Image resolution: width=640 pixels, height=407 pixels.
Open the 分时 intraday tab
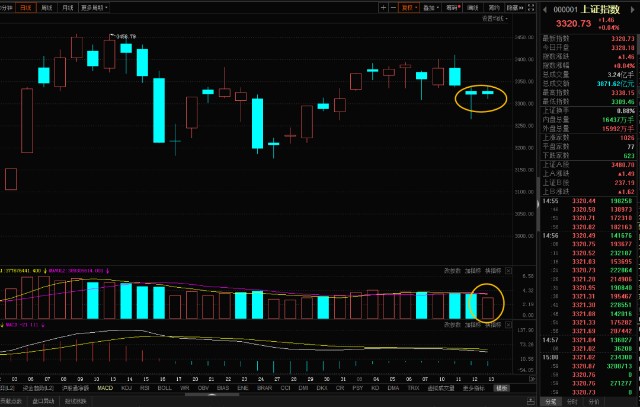pos(571,402)
